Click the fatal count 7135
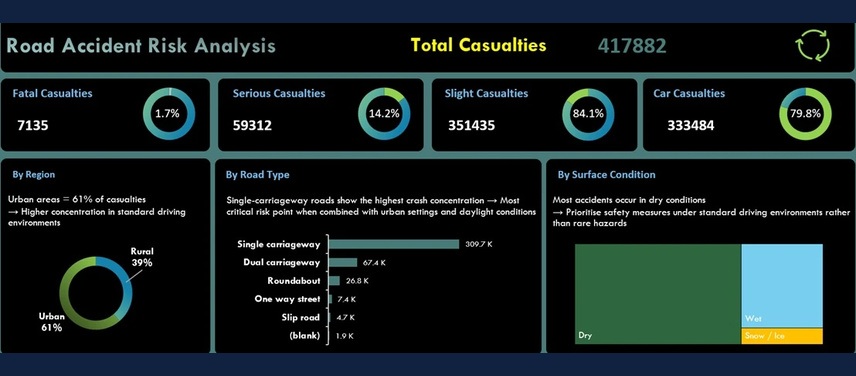This screenshot has height=376, width=856. point(33,126)
